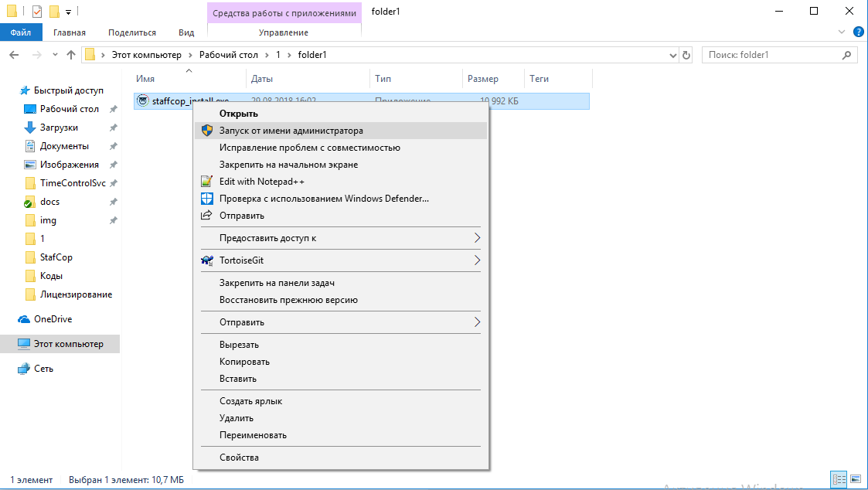Click the Теги column header

(558, 79)
